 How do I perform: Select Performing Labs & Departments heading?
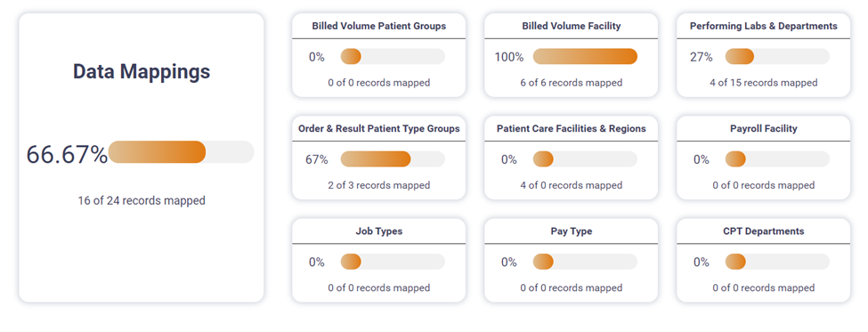pyautogui.click(x=763, y=26)
